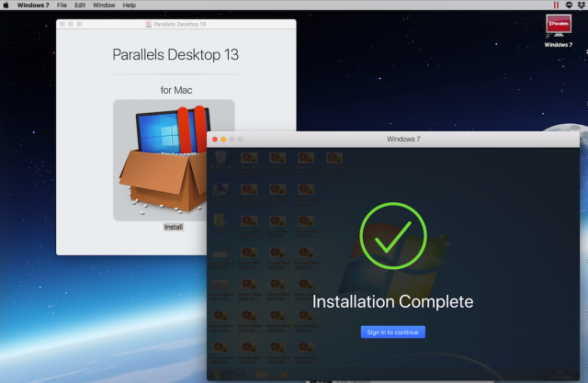Click the green checkmark circle

tap(393, 236)
